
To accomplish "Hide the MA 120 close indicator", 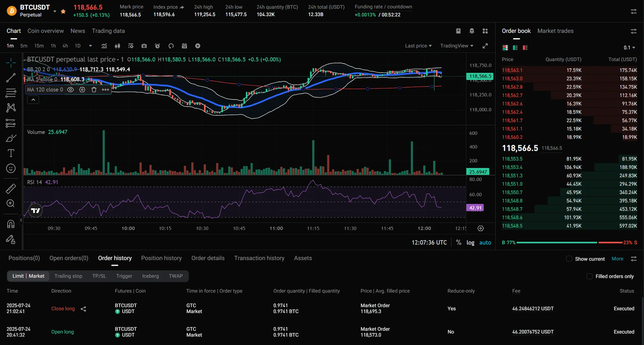I will click(x=70, y=90).
